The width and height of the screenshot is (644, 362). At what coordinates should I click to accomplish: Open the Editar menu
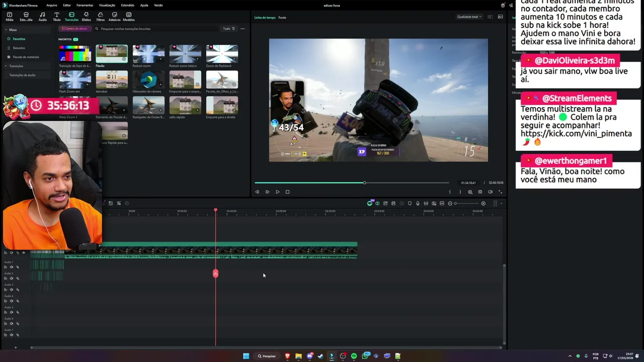[66, 5]
